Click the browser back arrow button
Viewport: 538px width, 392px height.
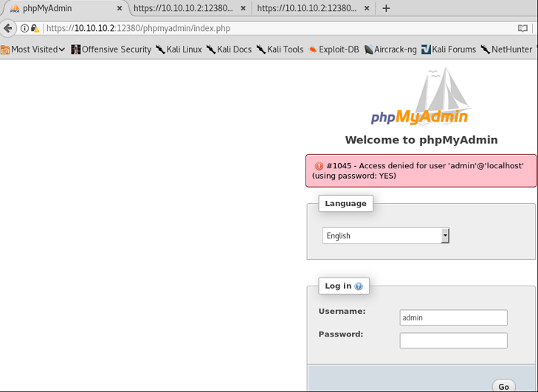(8, 28)
